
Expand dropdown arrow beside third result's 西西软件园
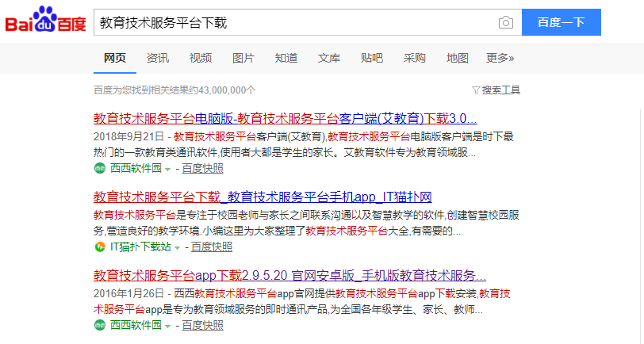coord(167,326)
